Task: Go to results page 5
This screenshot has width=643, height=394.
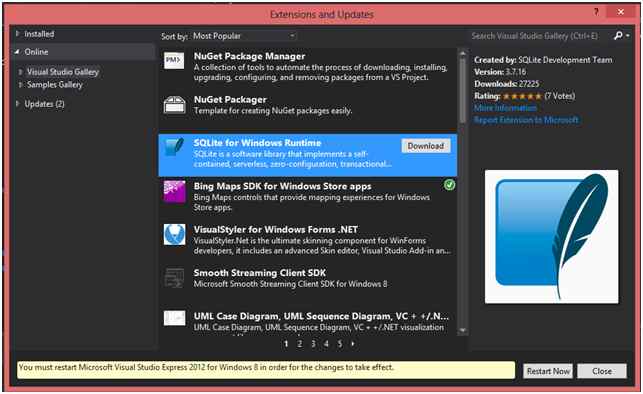Action: (x=340, y=344)
